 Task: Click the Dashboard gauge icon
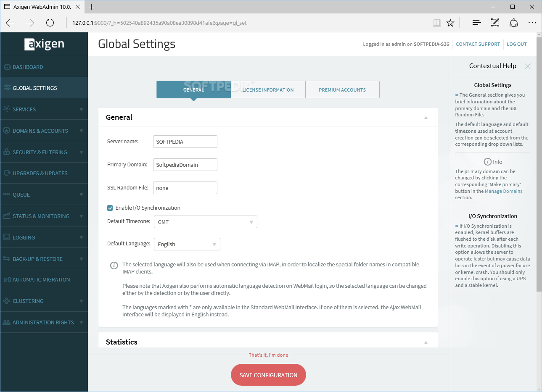pos(7,67)
